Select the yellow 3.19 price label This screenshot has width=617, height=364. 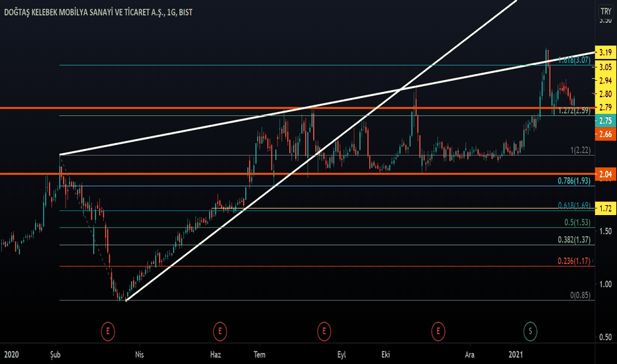606,52
